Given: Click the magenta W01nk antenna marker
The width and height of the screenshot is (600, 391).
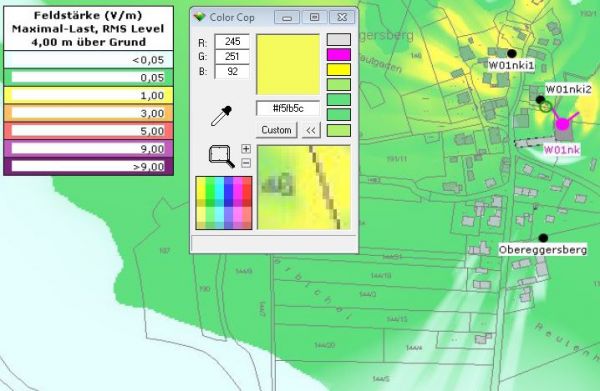Looking at the screenshot, I should click(562, 124).
